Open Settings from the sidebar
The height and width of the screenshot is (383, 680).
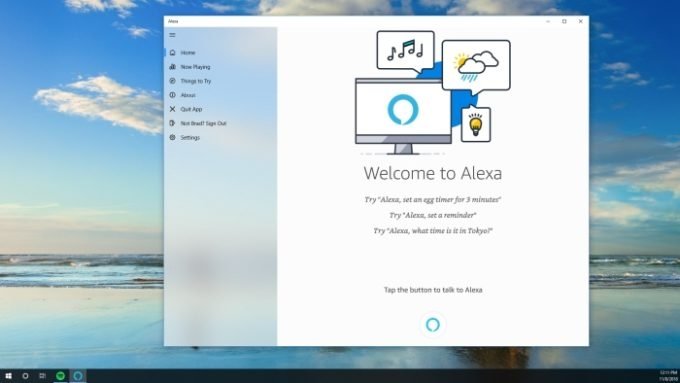click(221, 137)
